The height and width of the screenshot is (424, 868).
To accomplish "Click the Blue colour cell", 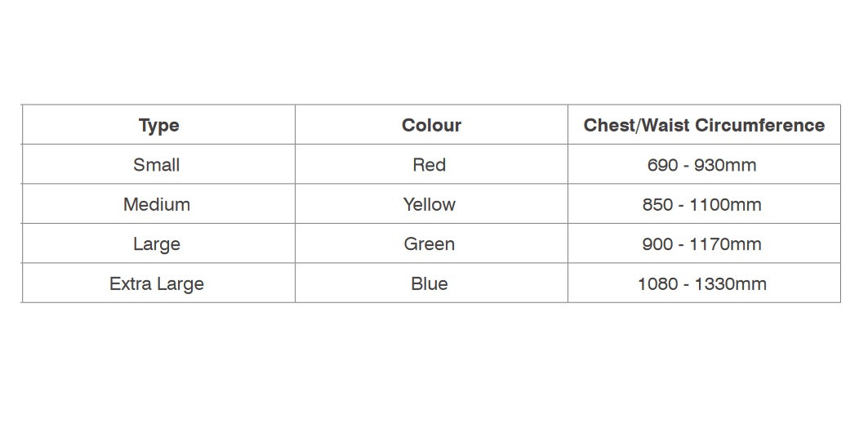I will 431,283.
